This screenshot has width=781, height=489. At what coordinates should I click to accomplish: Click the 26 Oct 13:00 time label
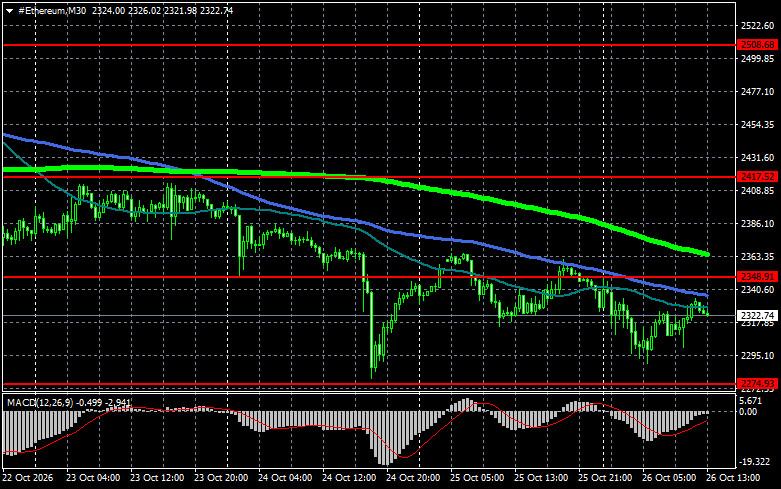point(733,478)
